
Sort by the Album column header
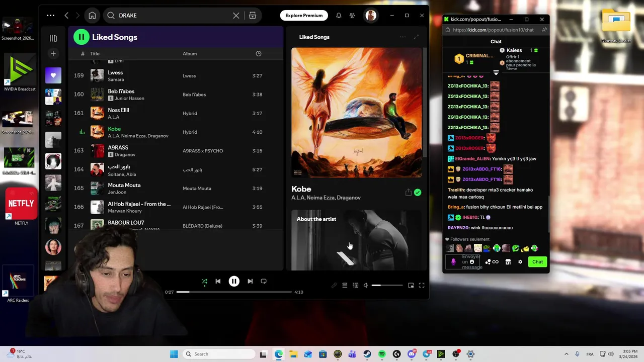[x=190, y=53]
